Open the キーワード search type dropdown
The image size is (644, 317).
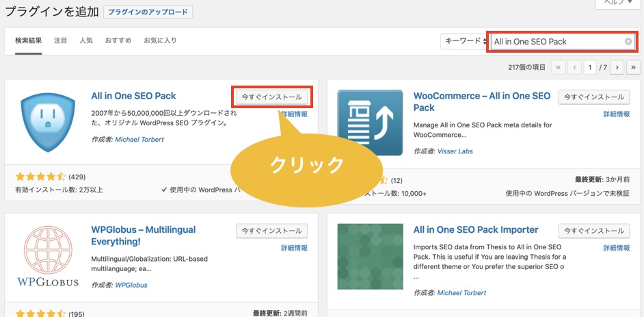[464, 41]
